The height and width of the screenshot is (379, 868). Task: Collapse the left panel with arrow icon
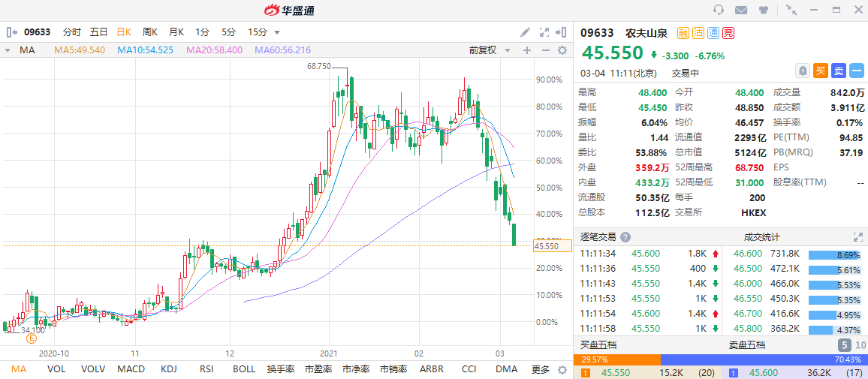pos(11,32)
